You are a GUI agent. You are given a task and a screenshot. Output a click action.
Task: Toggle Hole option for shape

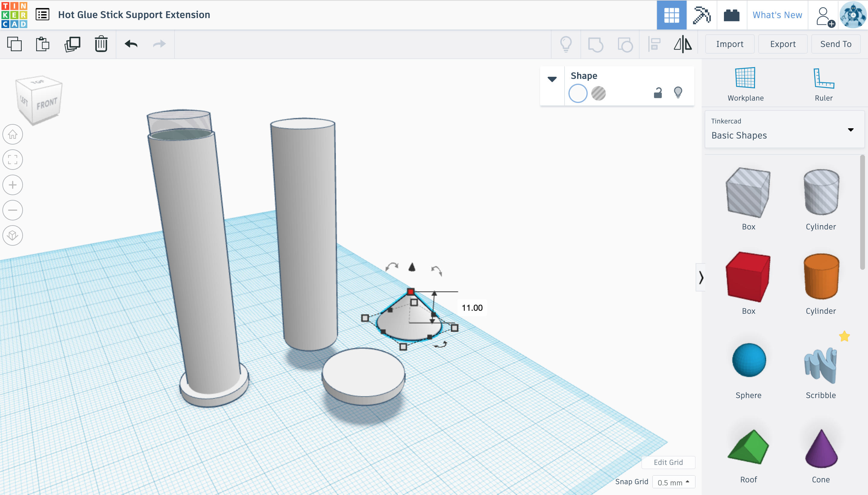(599, 94)
